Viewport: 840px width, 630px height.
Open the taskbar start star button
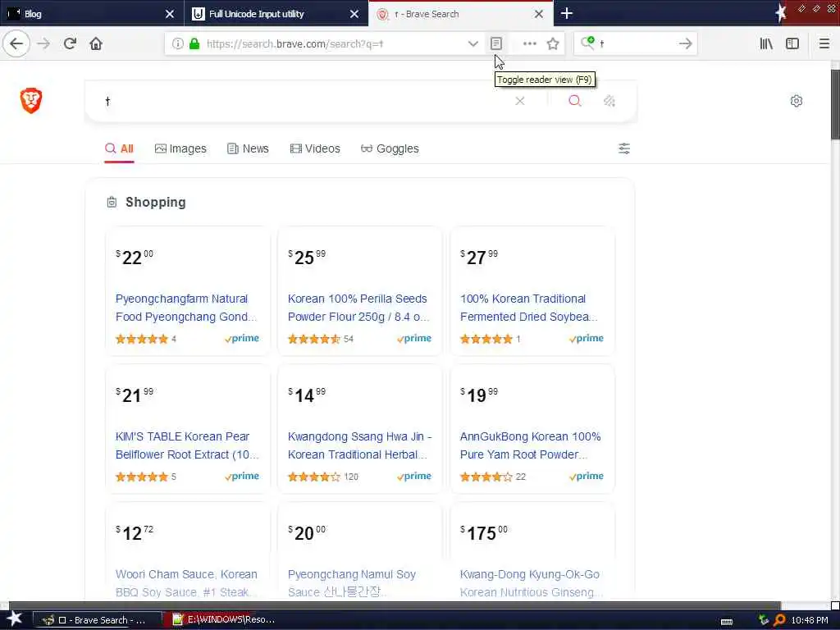click(x=14, y=619)
